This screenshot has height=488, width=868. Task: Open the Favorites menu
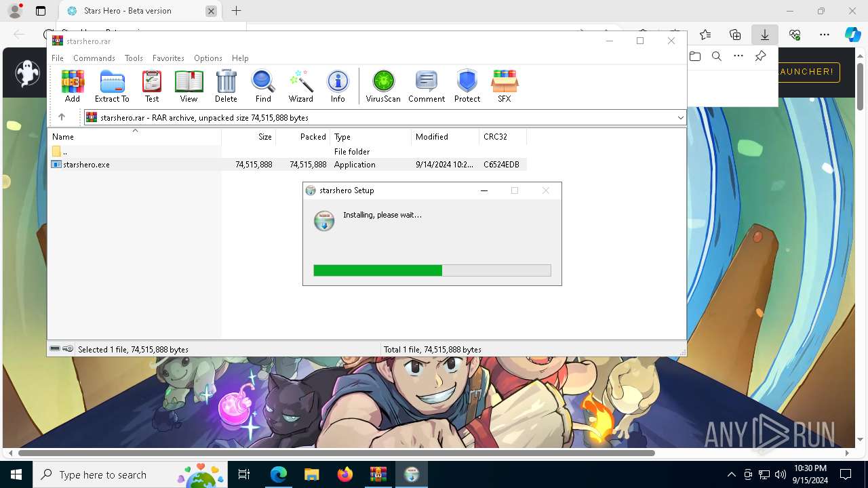pyautogui.click(x=168, y=58)
